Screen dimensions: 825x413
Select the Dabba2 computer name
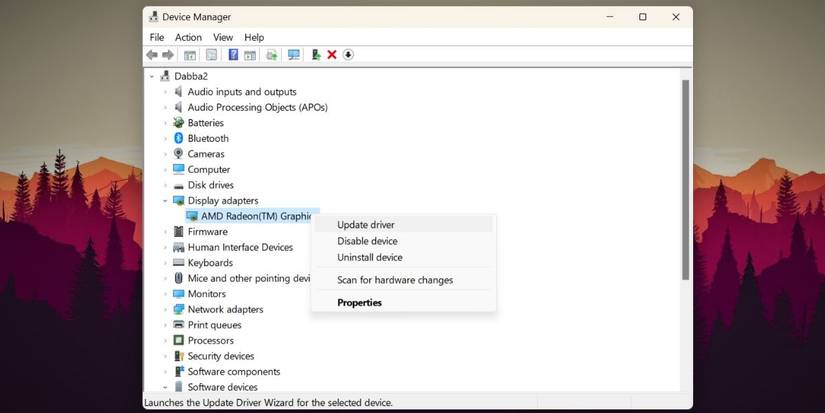click(x=191, y=76)
